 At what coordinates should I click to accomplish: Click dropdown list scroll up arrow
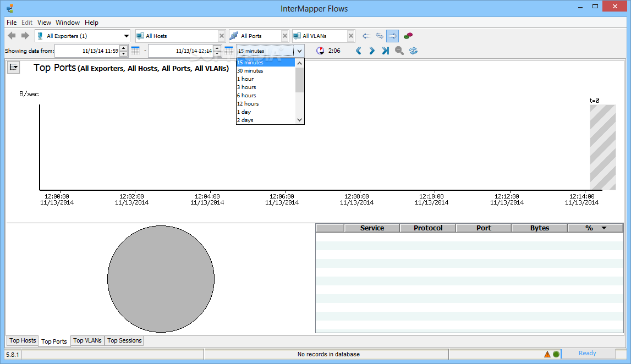point(299,63)
